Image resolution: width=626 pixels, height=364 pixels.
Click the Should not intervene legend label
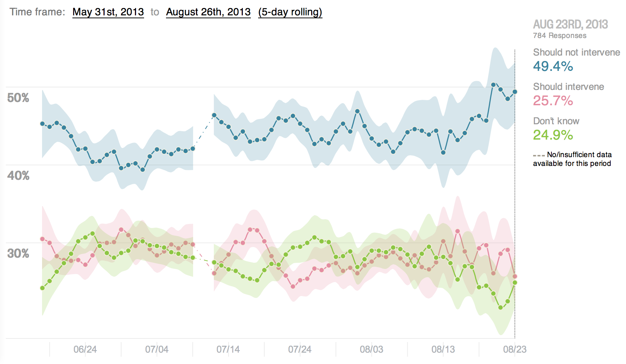(576, 52)
